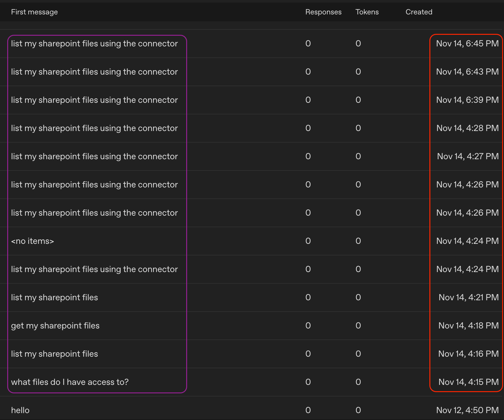Click the Responses count in the 4:21 PM row

pyautogui.click(x=308, y=297)
